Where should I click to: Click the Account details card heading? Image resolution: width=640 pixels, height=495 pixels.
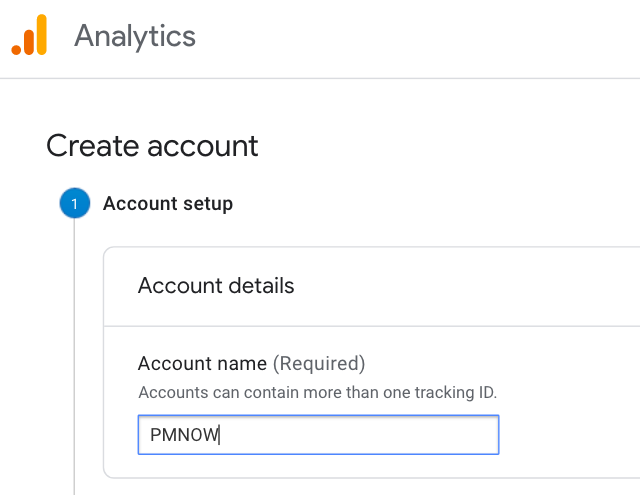(x=216, y=285)
